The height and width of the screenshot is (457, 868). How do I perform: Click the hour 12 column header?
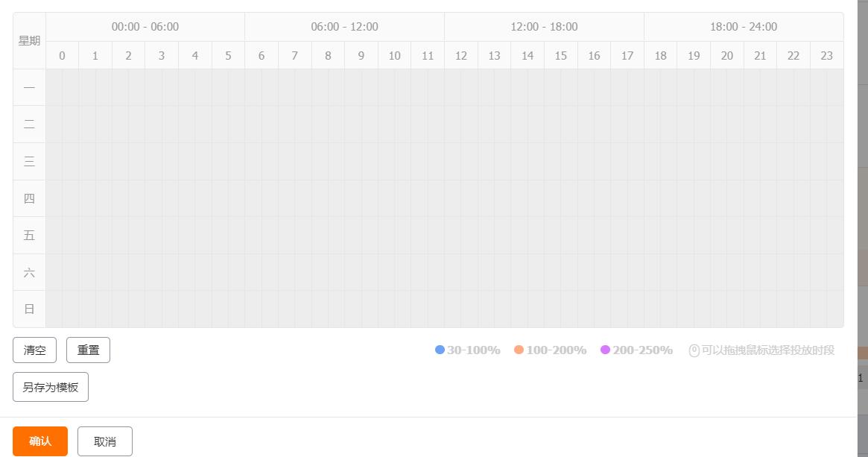[461, 55]
